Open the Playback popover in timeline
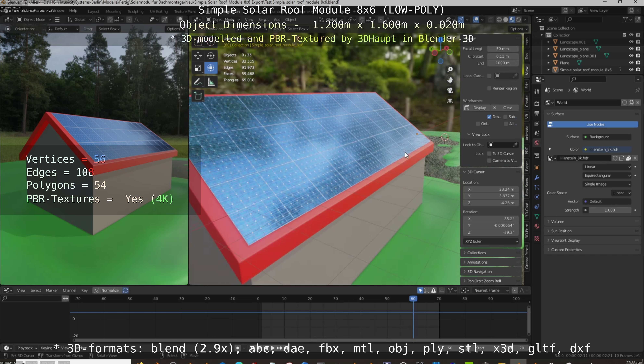 [27, 348]
